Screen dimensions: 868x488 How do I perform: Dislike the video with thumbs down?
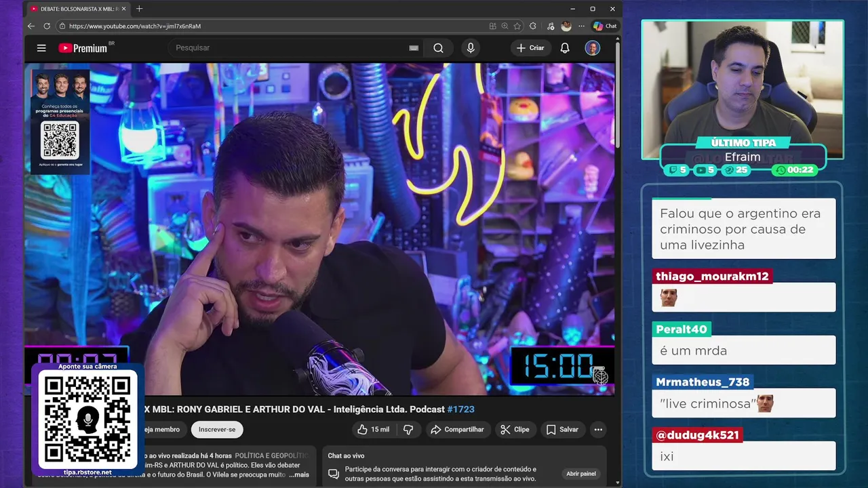(408, 429)
